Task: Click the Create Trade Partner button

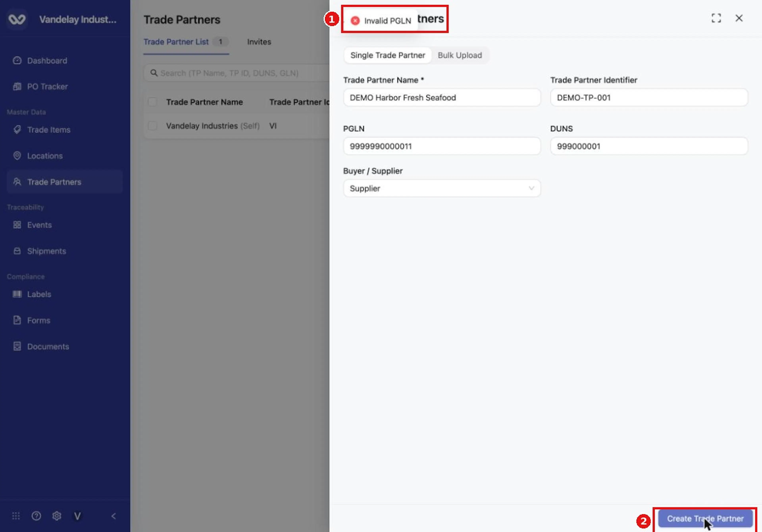Action: pyautogui.click(x=705, y=518)
